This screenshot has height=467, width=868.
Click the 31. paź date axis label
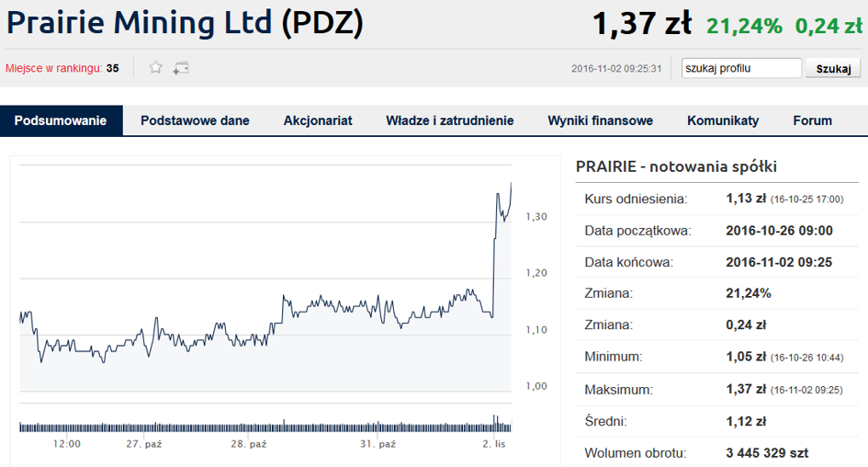378,444
